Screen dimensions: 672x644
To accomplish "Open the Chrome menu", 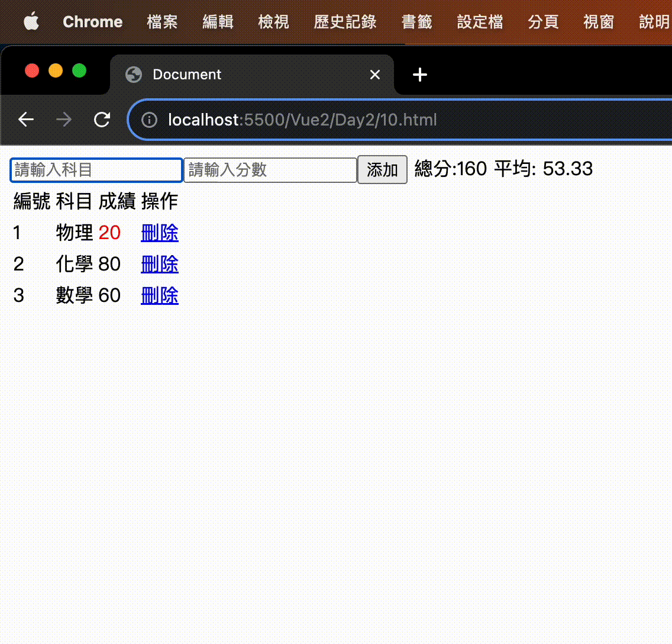I will (92, 21).
